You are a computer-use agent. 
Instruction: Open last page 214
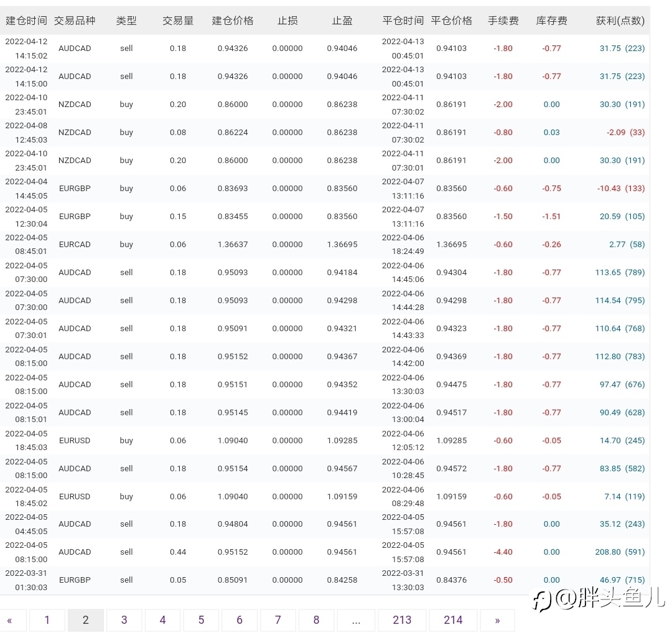coord(453,620)
